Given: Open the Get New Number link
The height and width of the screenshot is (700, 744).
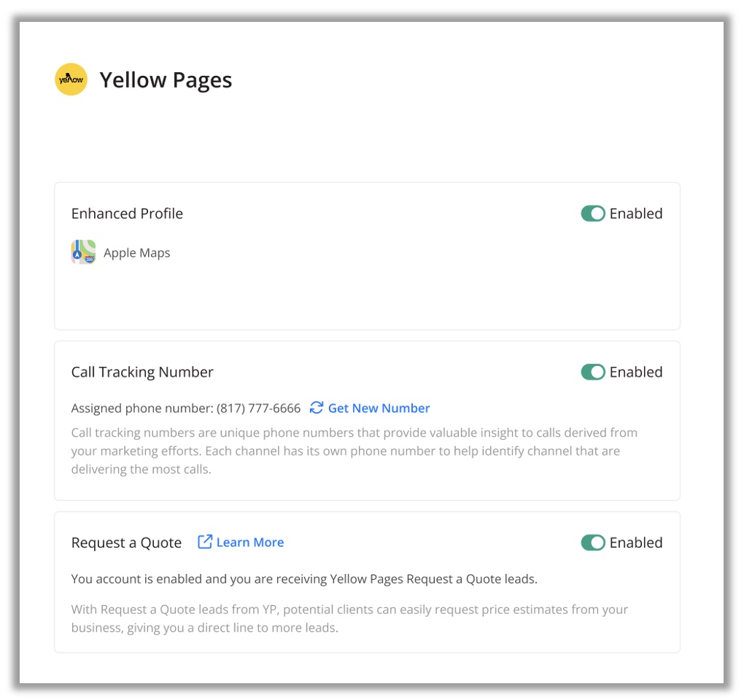Looking at the screenshot, I should coord(379,408).
